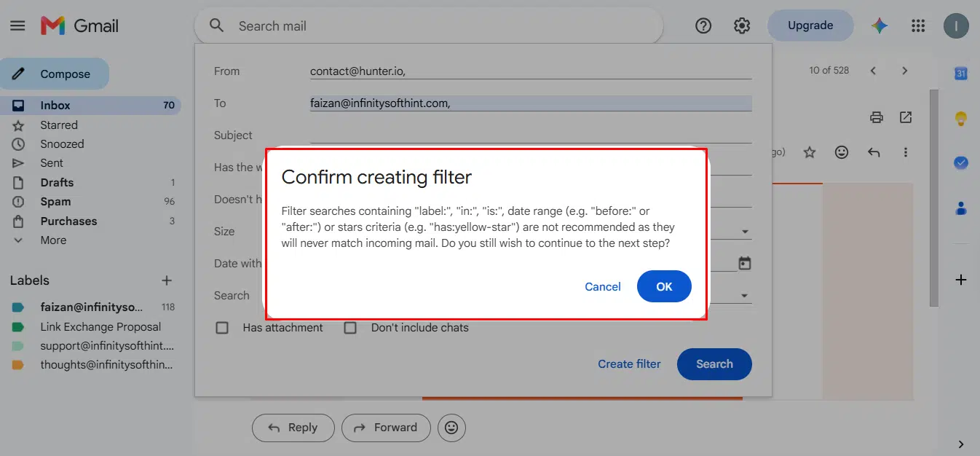Click the message vertical scrollbar
This screenshot has width=980, height=456.
coord(934,198)
